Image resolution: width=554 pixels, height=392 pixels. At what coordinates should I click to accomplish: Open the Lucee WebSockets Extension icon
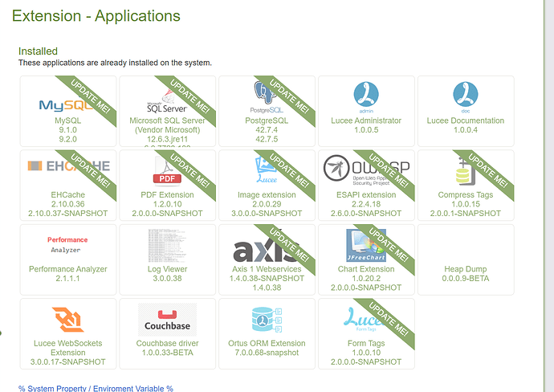click(x=67, y=319)
